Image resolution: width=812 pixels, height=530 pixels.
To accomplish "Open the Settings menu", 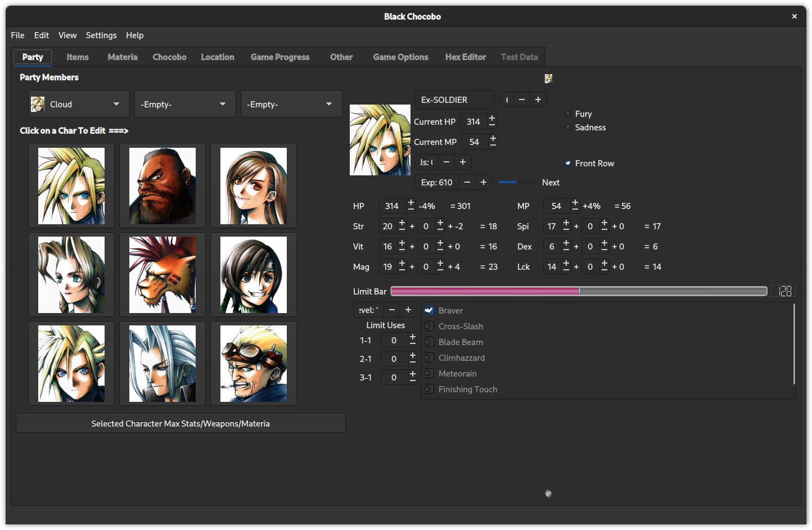I will pos(101,35).
